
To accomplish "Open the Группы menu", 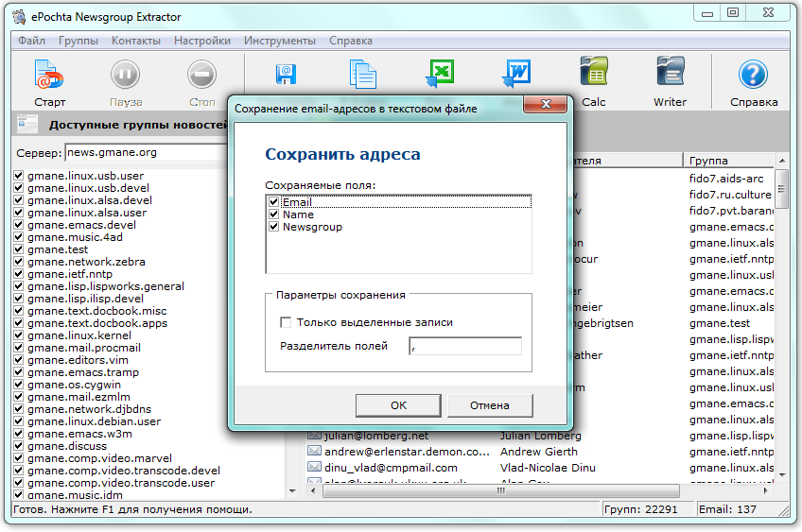I will point(78,41).
